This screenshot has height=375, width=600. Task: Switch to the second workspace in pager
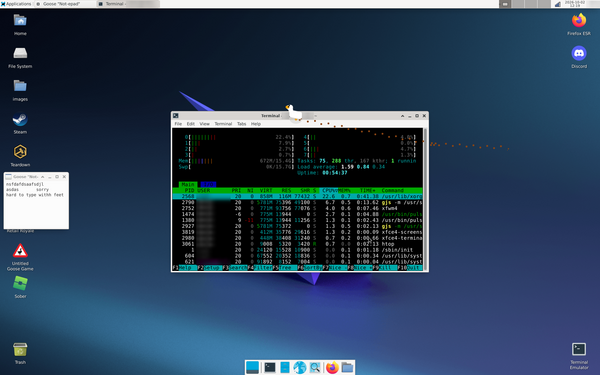click(x=518, y=4)
